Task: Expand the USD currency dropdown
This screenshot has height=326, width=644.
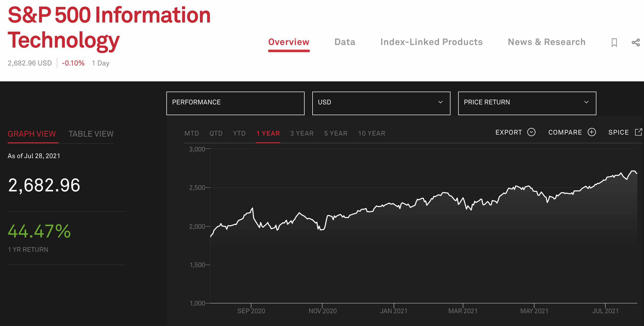Action: coord(381,103)
